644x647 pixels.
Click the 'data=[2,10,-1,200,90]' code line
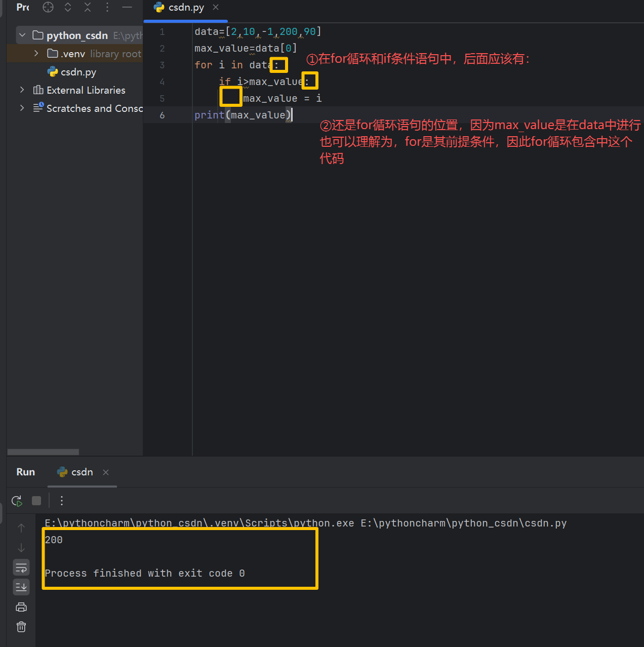pyautogui.click(x=258, y=31)
